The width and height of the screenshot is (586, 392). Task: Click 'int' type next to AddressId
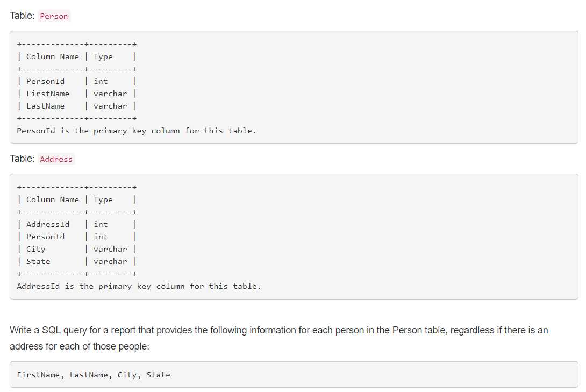click(101, 224)
